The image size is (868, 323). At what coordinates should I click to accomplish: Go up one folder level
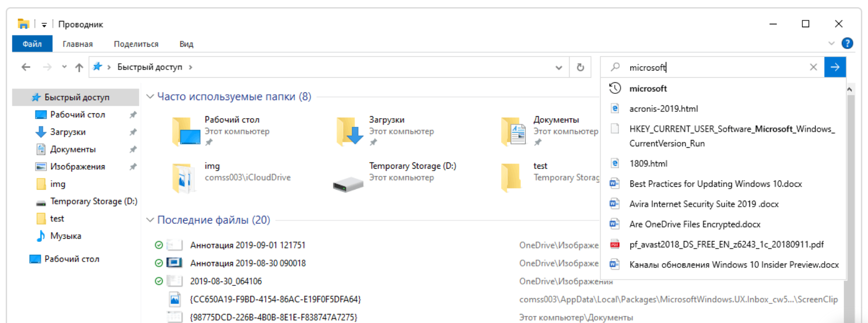click(79, 67)
